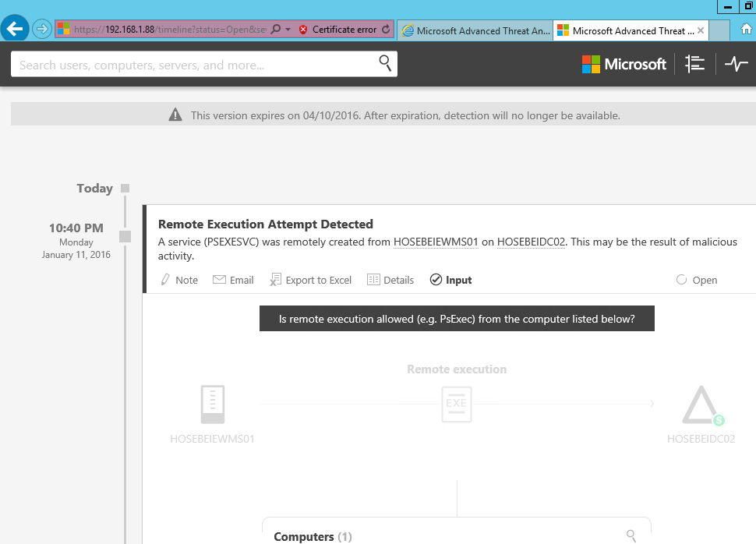Open the timeline view icon in header

pos(694,64)
